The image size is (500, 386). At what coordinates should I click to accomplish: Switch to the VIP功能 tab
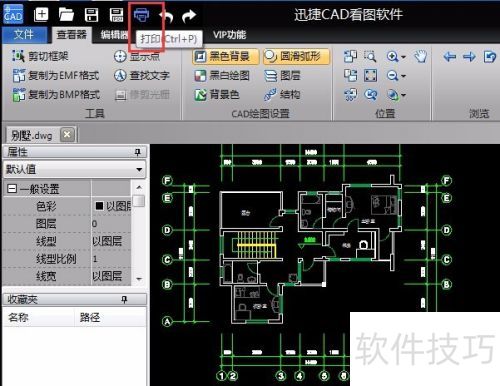coord(229,35)
